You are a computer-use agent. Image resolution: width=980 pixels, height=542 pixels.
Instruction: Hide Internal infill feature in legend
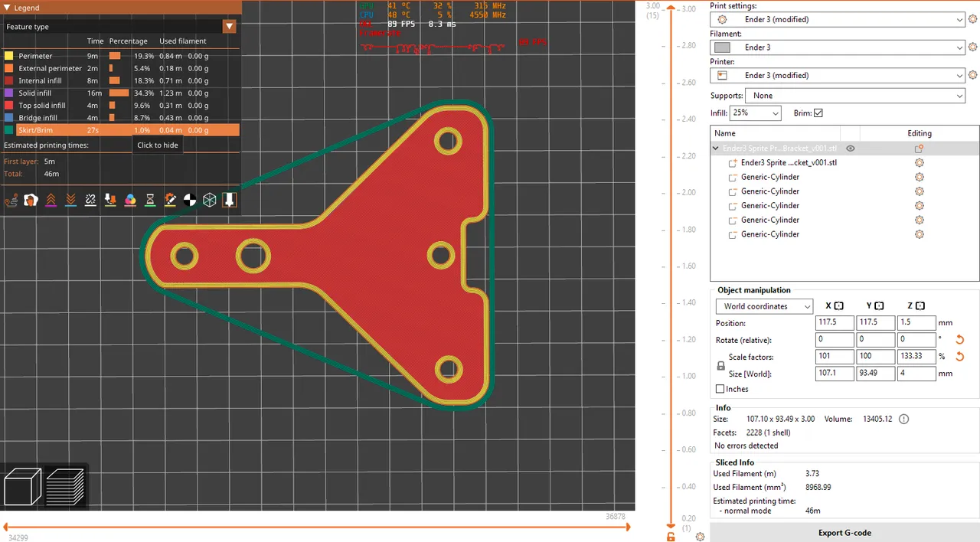pos(121,80)
